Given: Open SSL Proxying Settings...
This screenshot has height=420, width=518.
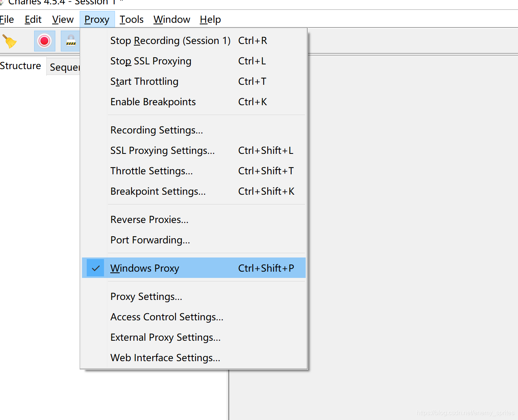Looking at the screenshot, I should (194, 151).
